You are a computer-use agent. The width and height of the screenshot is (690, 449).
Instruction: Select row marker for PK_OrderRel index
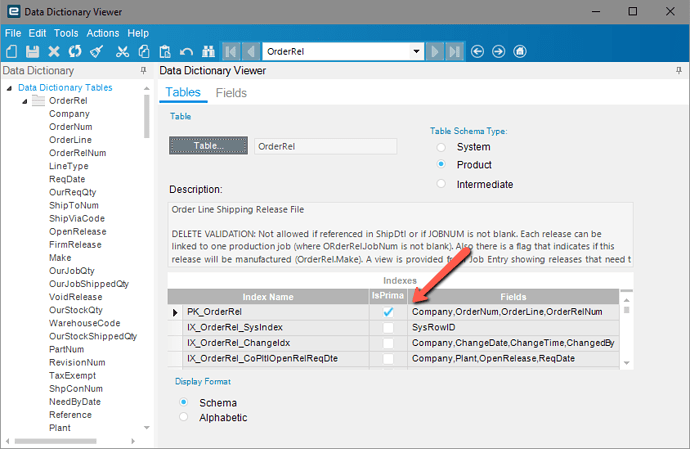point(175,312)
